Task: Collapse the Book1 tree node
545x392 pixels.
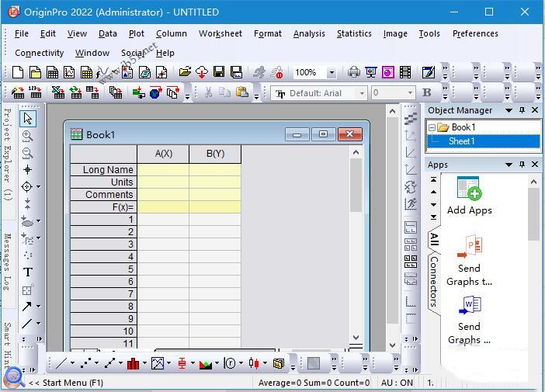Action: click(x=432, y=127)
